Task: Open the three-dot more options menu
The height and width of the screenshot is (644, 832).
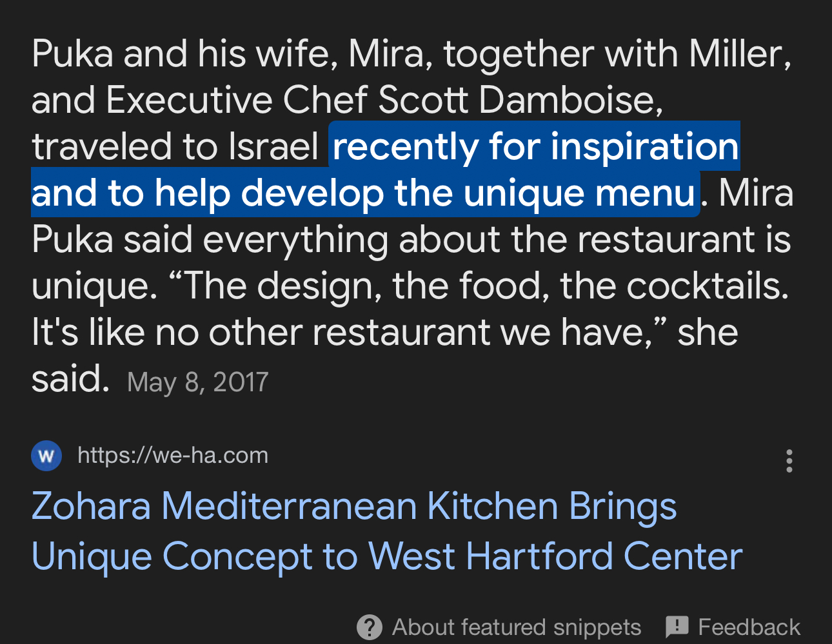Action: coord(789,461)
